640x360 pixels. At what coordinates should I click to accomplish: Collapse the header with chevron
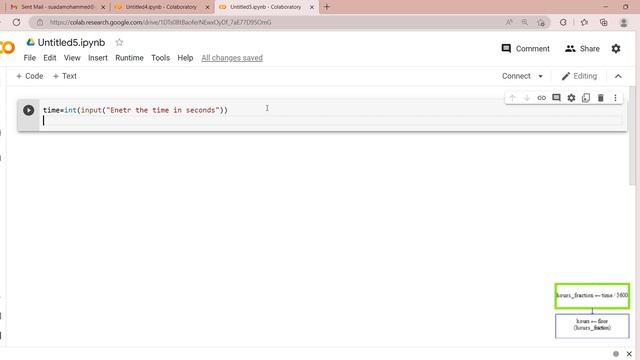coord(618,76)
